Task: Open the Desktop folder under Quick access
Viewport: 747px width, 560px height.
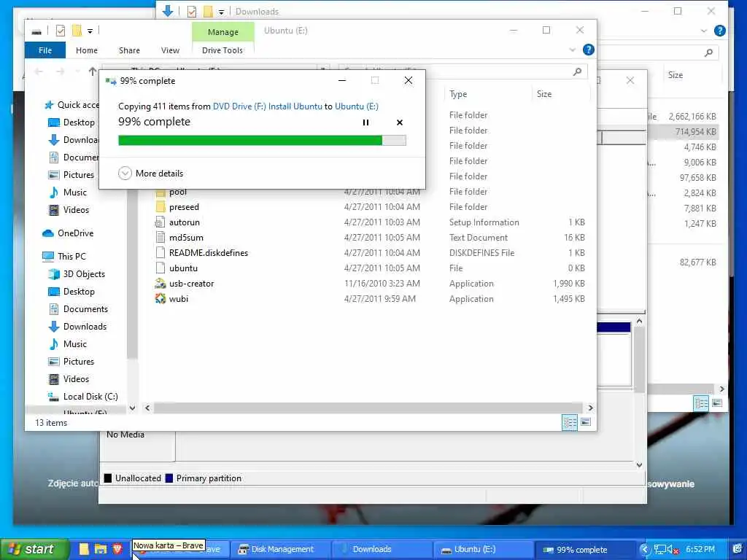Action: coord(72,122)
